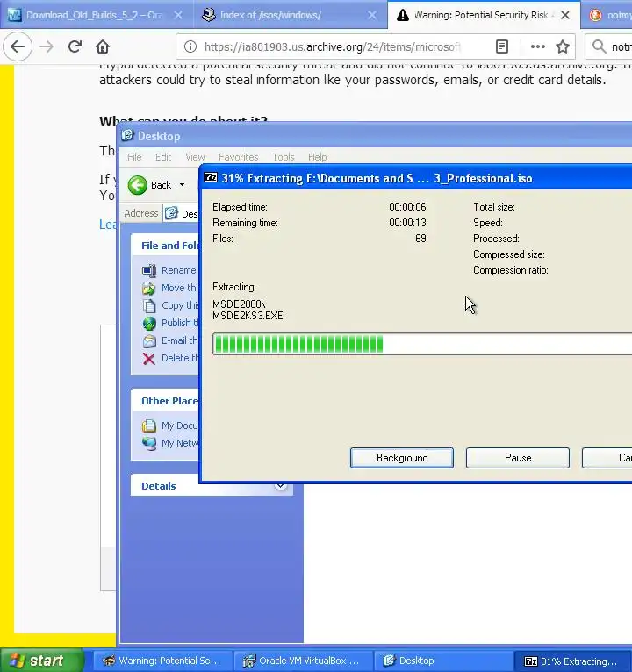Click the Total size label
Viewport: 632px width, 672px height.
pos(494,207)
